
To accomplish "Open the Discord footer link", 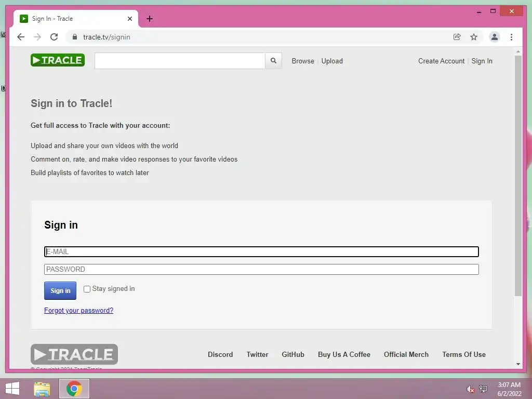I will [220, 354].
